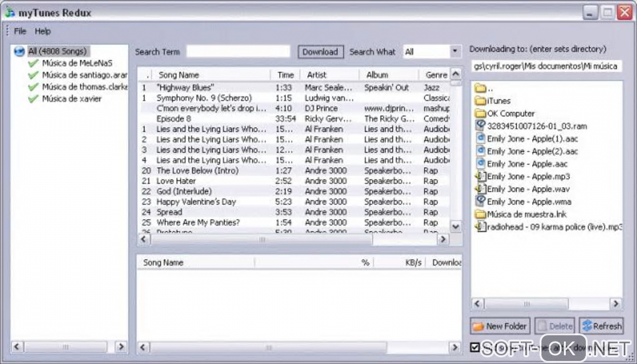This screenshot has width=637, height=364.
Task: Click the file browser scroll left arrow
Action: (x=477, y=303)
